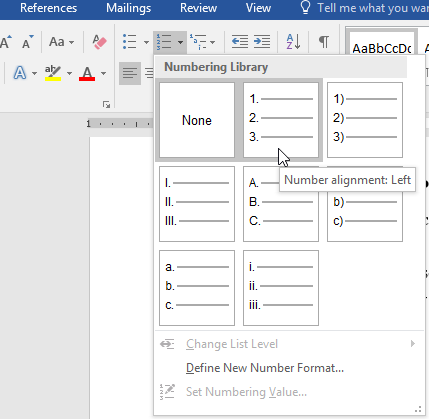Click the Increase Indent icon
The width and height of the screenshot is (429, 419).
click(262, 42)
